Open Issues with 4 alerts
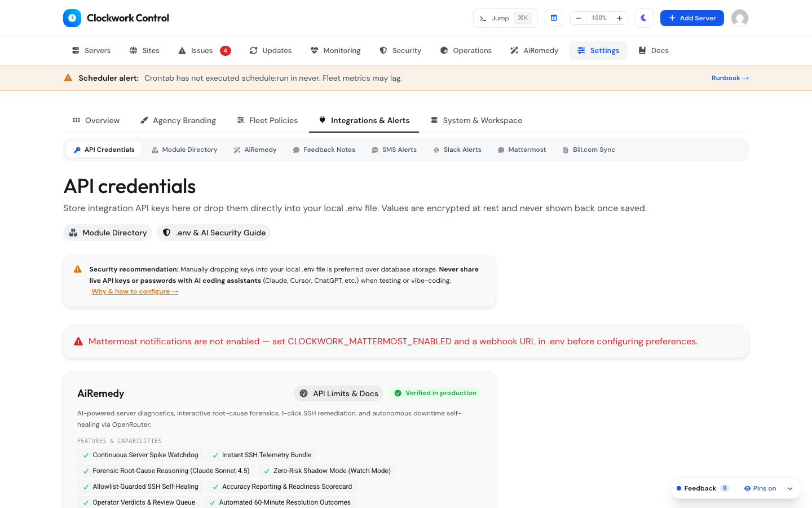The image size is (812, 508). click(204, 51)
